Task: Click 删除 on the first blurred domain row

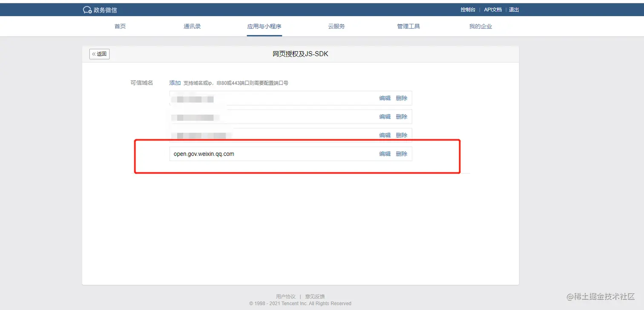Action: [x=402, y=98]
